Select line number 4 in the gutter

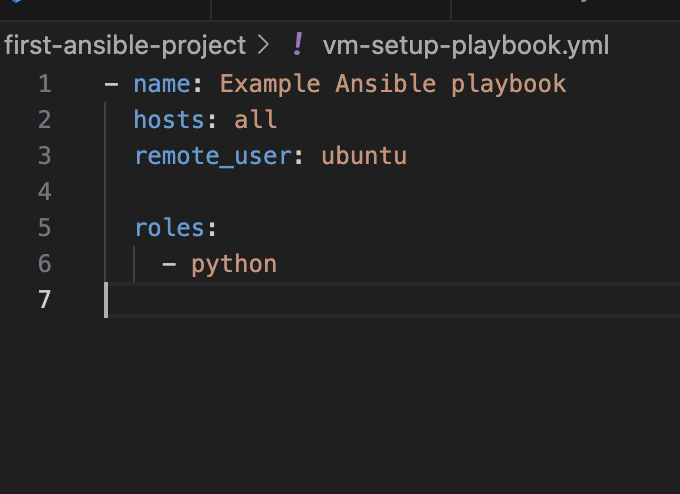coord(45,192)
